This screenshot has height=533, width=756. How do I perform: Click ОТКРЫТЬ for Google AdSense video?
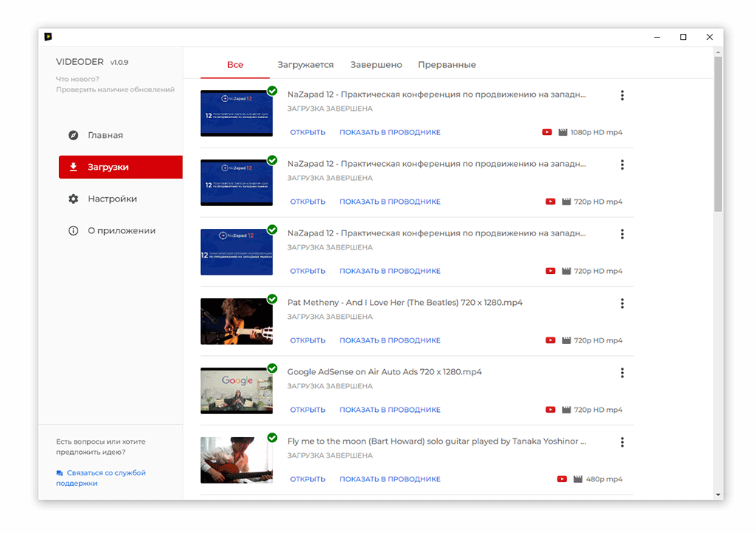point(307,410)
